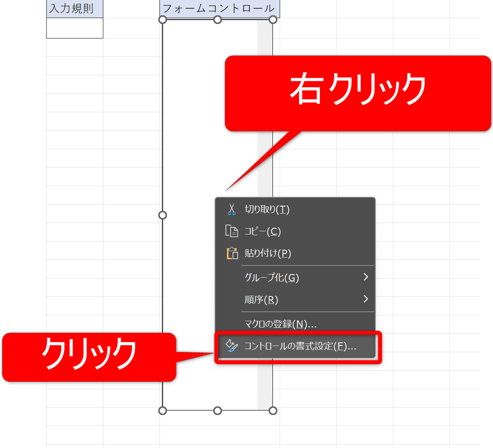493x448 pixels.
Task: Click the bottom-right resize handle of list box
Action: (273, 411)
